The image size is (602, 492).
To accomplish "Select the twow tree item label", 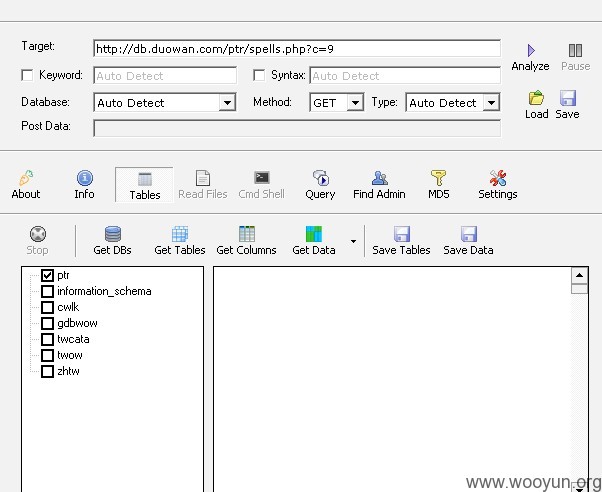I will [69, 355].
